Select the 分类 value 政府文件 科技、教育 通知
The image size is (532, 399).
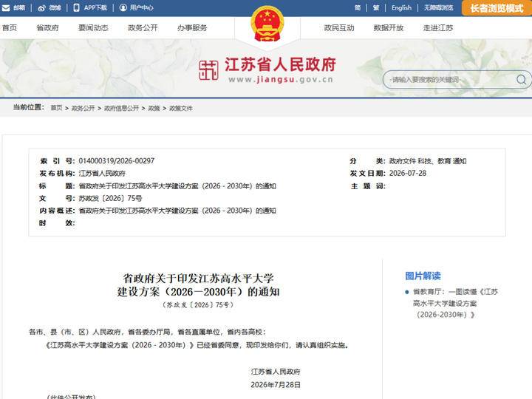[428, 161]
